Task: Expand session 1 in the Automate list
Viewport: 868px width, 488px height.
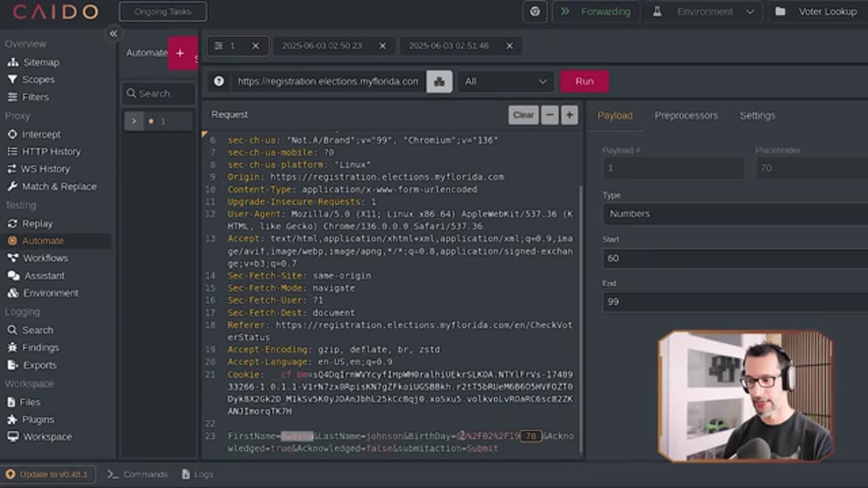Action: [x=134, y=121]
